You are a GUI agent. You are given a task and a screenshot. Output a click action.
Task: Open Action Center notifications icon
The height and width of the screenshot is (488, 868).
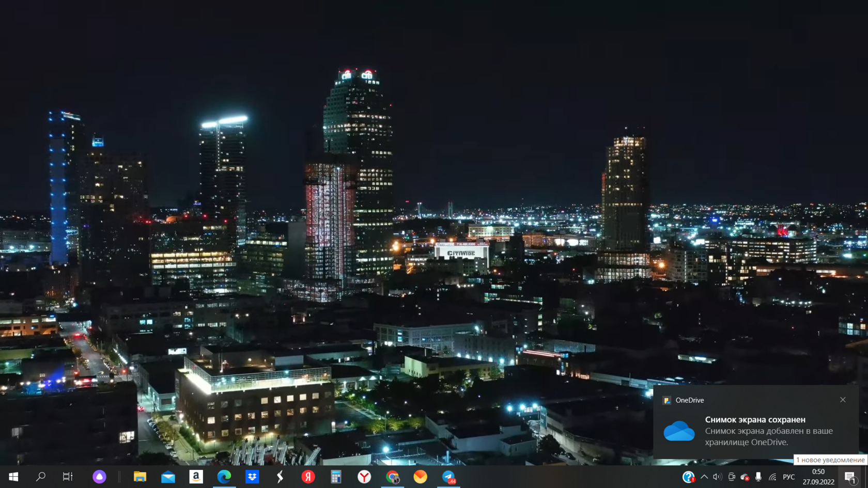(850, 477)
